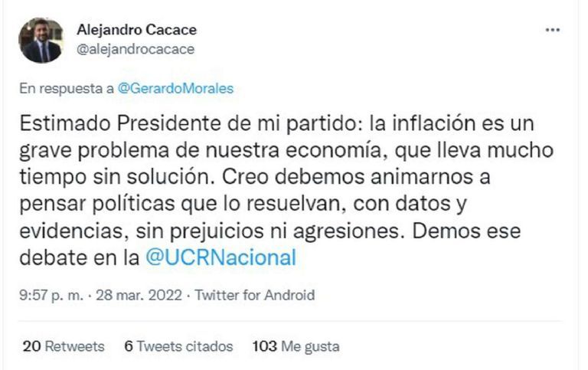
Task: View the Retweets list
Action: tap(75, 346)
